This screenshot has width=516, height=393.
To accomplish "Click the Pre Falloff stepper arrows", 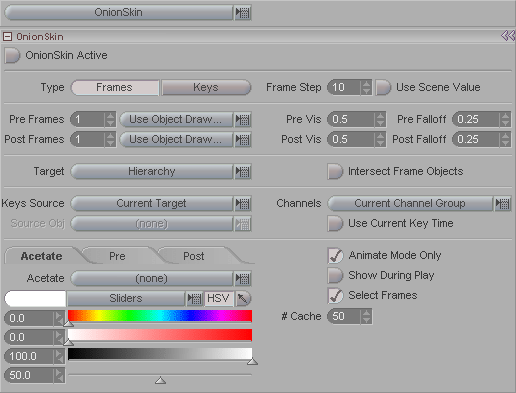I will coord(505,119).
